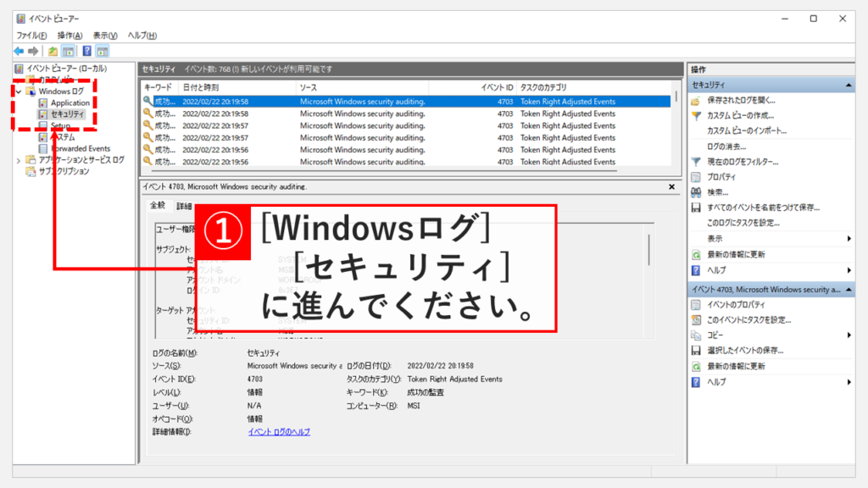Click the funnel icon for 現在のログをフィルター
Image resolution: width=868 pixels, height=488 pixels.
(696, 161)
